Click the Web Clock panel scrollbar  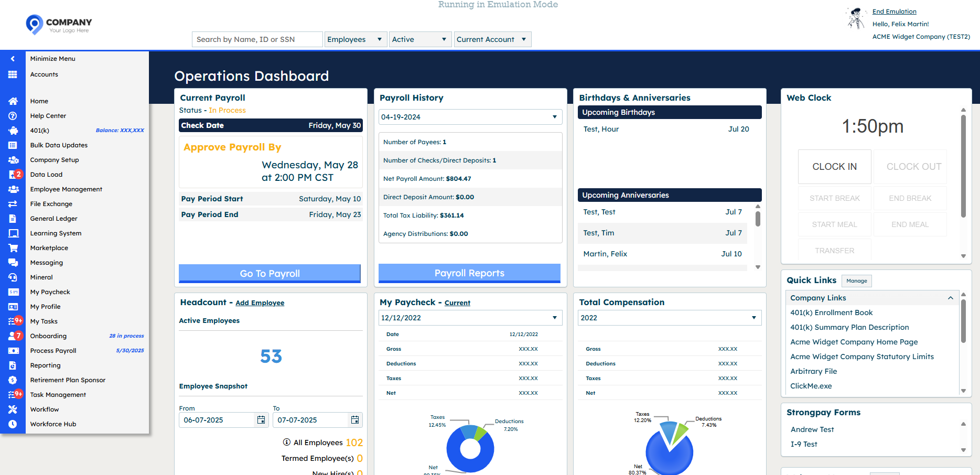point(963,166)
